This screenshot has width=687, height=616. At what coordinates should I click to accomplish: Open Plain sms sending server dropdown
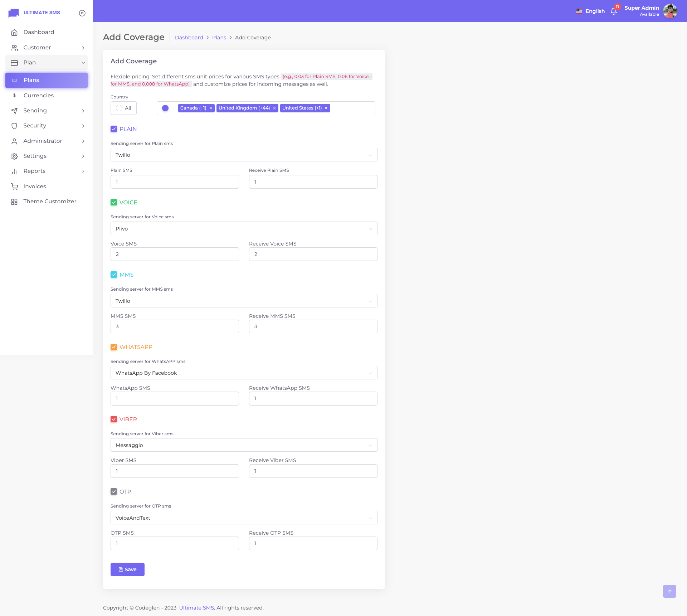[244, 155]
